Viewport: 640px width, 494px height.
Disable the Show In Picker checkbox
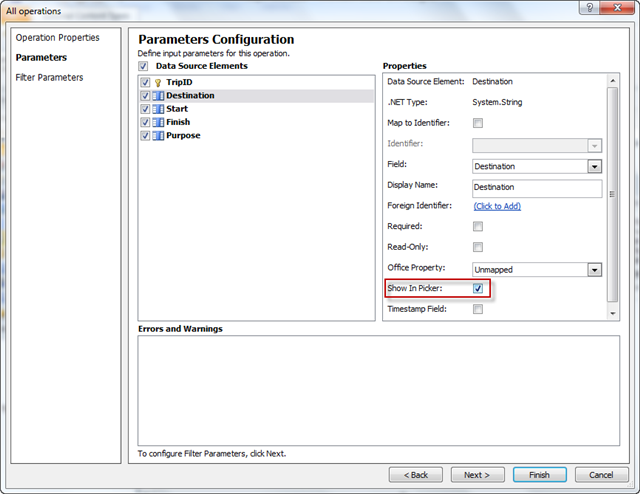click(478, 288)
